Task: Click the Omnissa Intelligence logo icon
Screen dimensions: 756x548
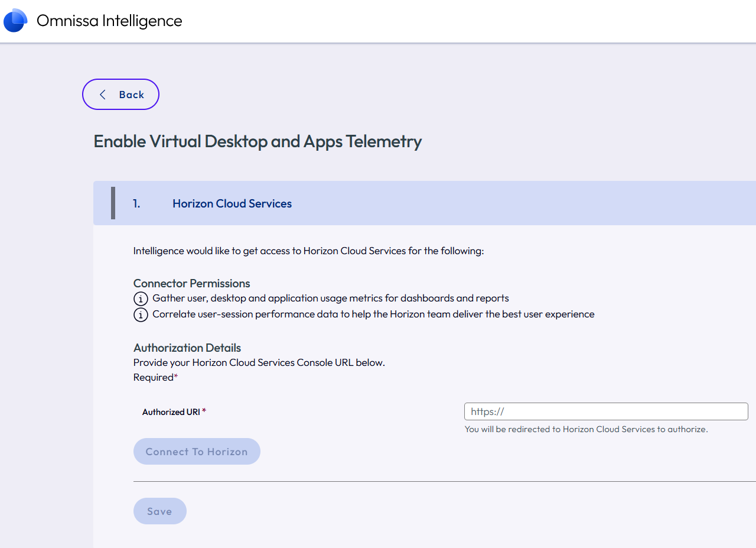Action: click(15, 21)
